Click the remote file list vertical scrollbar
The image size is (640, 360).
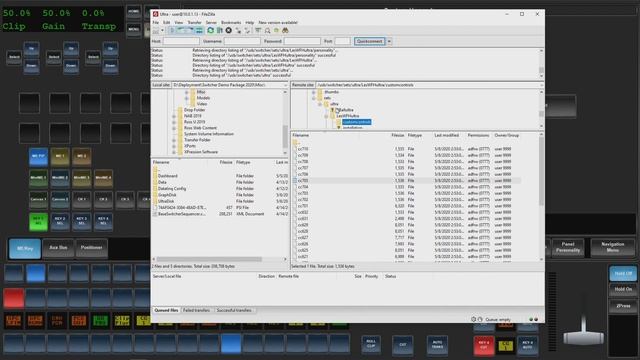541,171
